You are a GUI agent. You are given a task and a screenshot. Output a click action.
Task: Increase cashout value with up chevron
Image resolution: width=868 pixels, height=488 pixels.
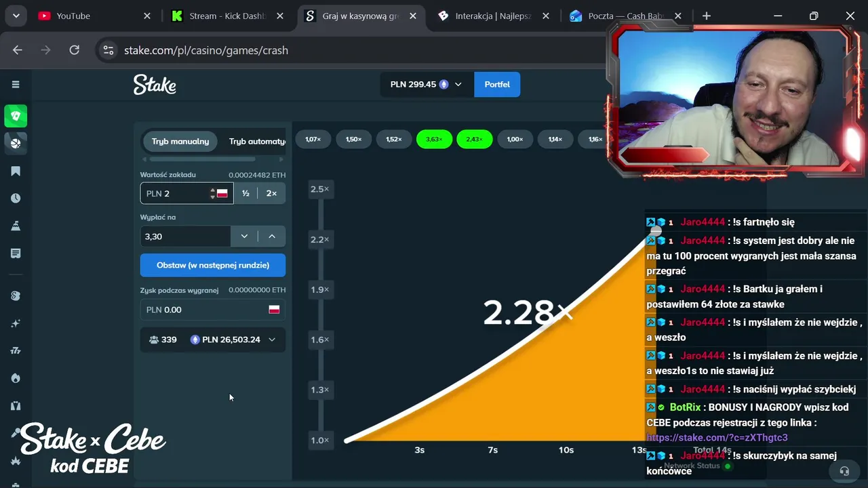tap(272, 237)
